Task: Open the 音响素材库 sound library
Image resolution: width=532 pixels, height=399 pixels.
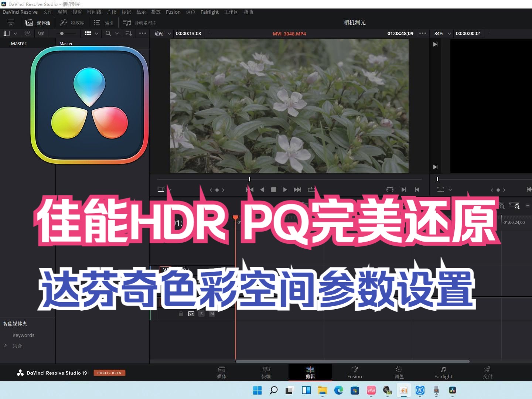Action: (x=140, y=23)
